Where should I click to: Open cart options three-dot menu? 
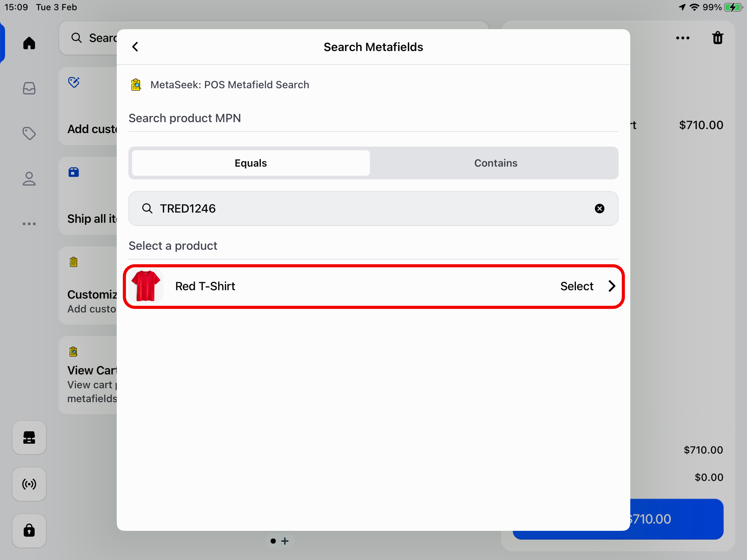tap(682, 38)
